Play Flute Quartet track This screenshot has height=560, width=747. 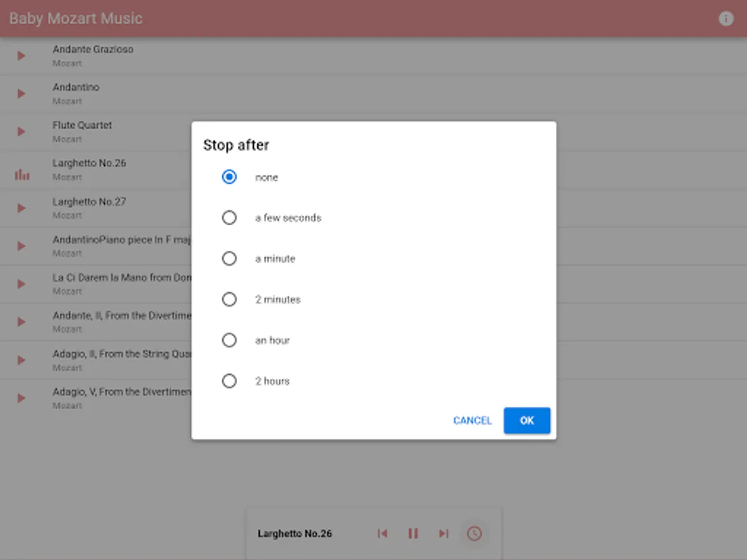click(21, 132)
